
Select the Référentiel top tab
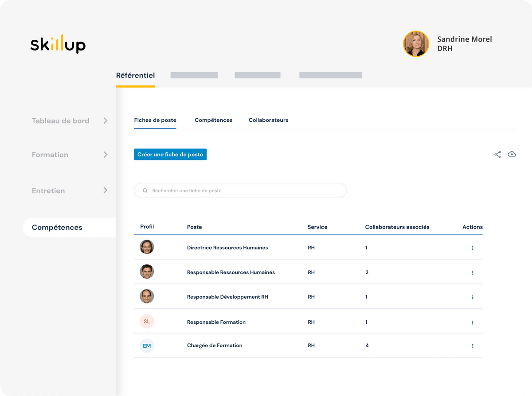(x=135, y=75)
